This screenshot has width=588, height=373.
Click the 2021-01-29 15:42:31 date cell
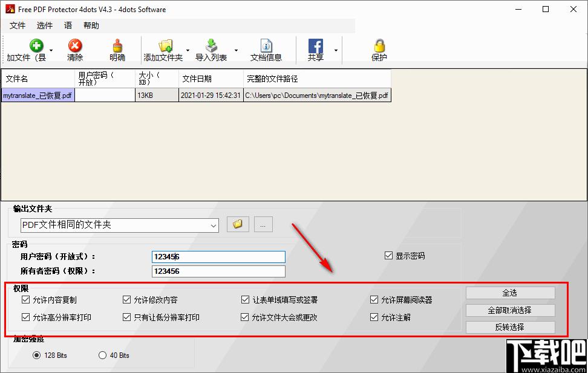click(211, 96)
